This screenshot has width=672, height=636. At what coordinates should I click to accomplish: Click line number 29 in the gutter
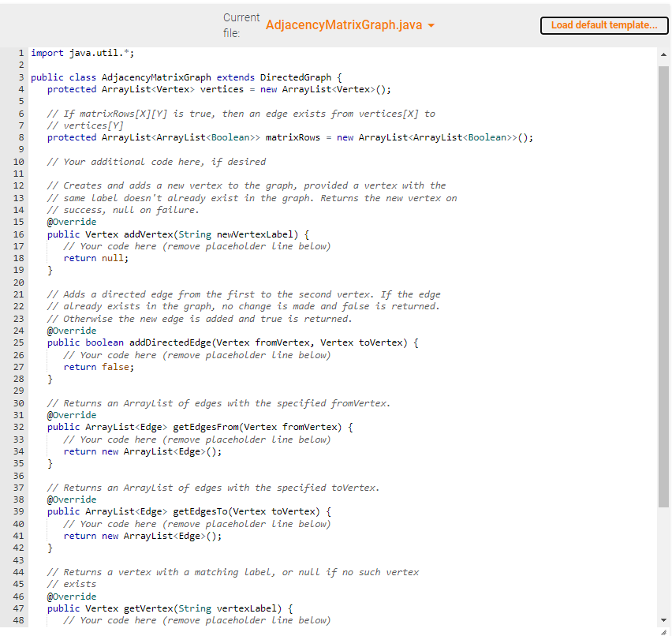coord(18,391)
